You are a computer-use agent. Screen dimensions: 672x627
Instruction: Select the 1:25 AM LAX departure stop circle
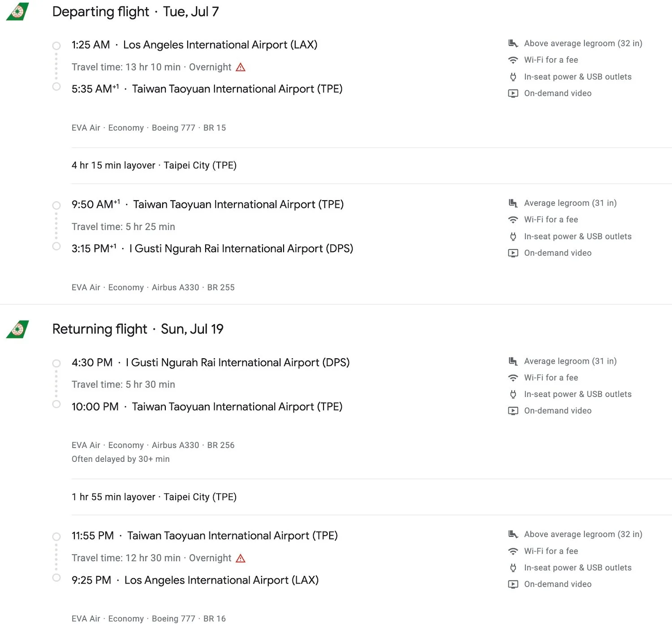coord(56,46)
